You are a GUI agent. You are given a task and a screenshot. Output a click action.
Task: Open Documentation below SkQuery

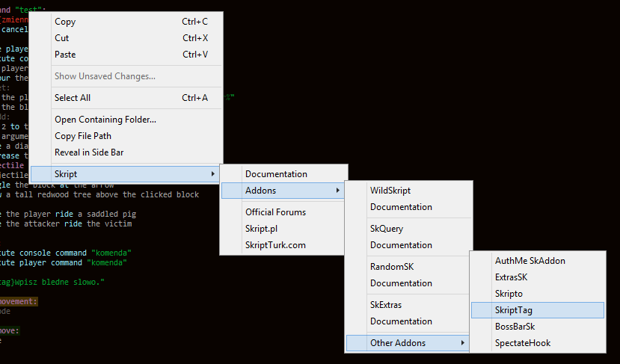408,245
